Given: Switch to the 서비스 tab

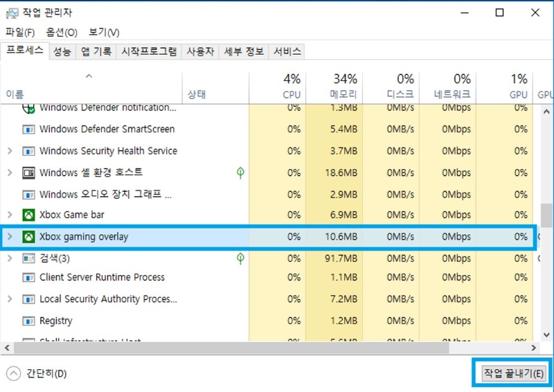Looking at the screenshot, I should [x=287, y=52].
